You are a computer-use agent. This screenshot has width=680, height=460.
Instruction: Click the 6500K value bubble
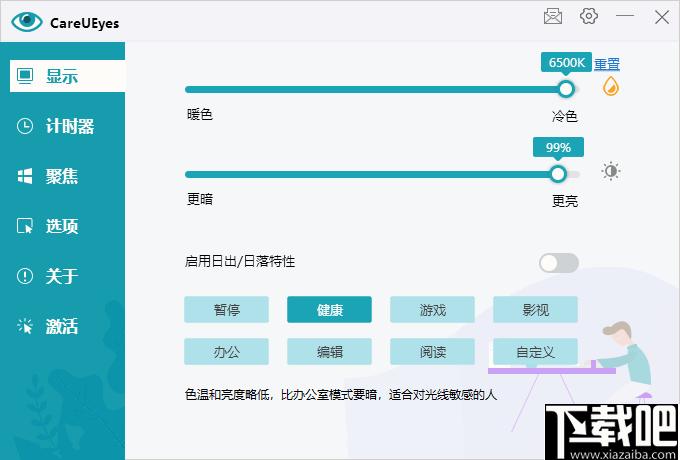pyautogui.click(x=566, y=63)
